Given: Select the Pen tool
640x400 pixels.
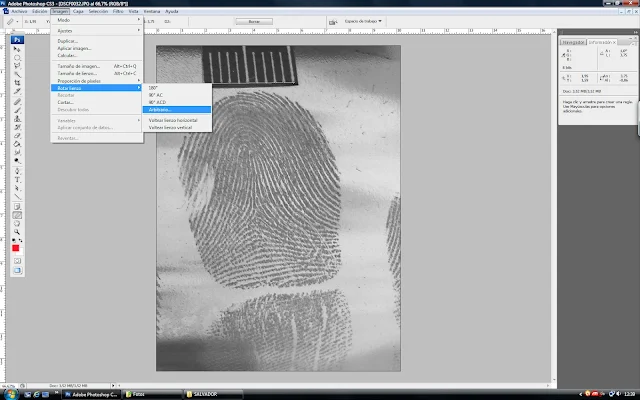Looking at the screenshot, I should (x=17, y=171).
